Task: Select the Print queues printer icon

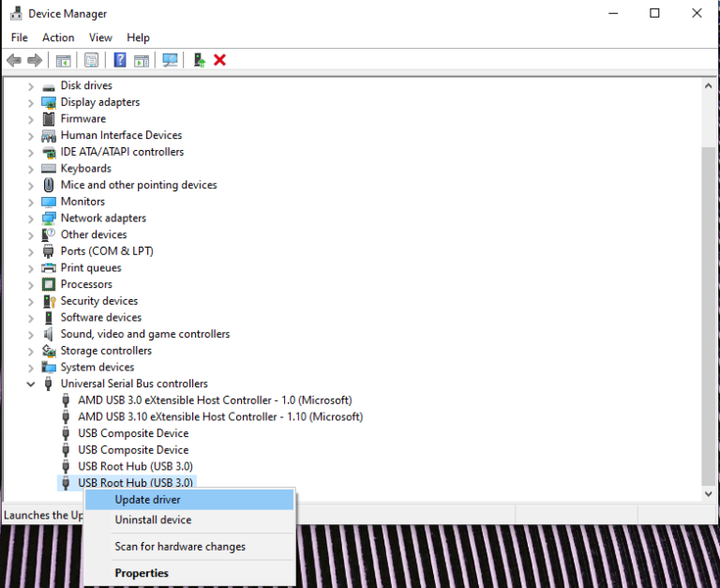Action: 49,268
